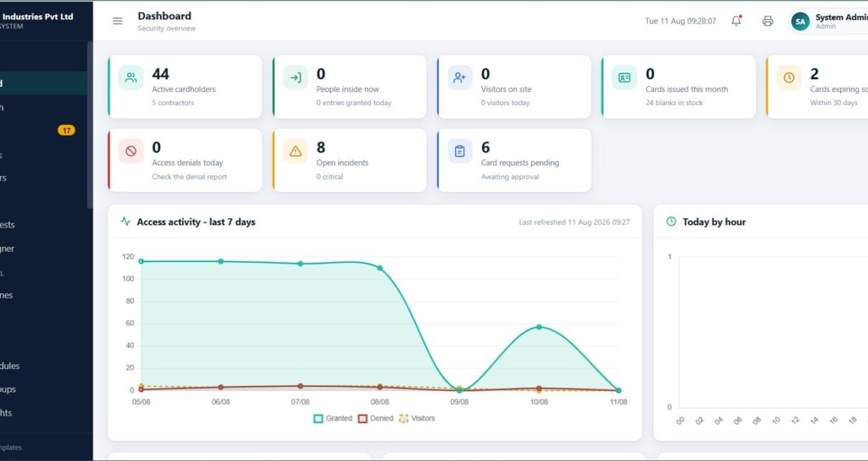Click the Access activity pulse icon
Viewport: 868px width, 461px height.
click(x=126, y=222)
